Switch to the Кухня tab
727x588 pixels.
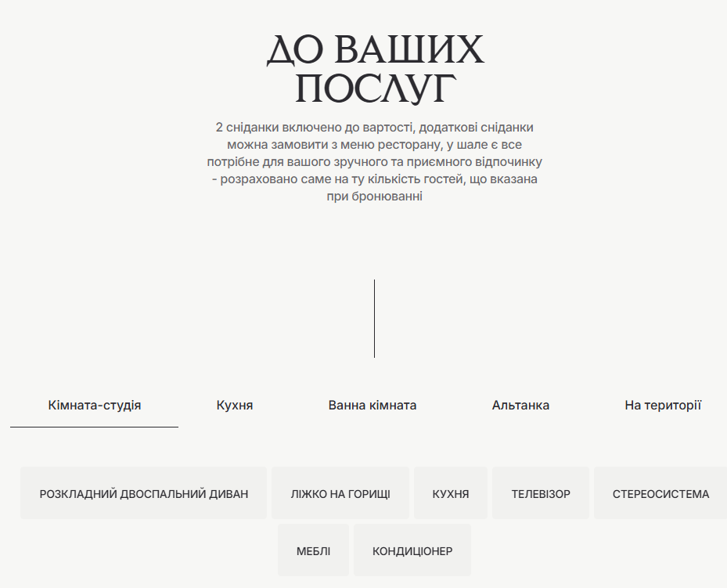pyautogui.click(x=235, y=406)
